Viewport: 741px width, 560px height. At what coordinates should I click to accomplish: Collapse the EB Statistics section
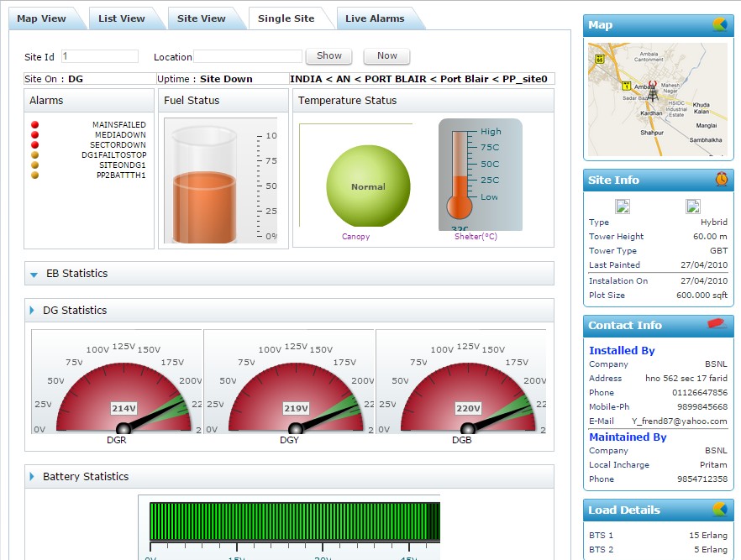pos(34,274)
